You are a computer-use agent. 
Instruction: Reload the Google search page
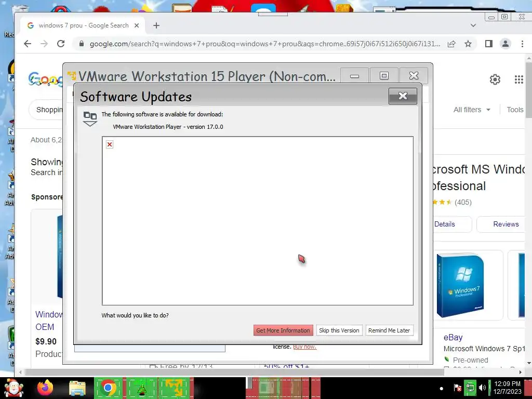(x=61, y=44)
